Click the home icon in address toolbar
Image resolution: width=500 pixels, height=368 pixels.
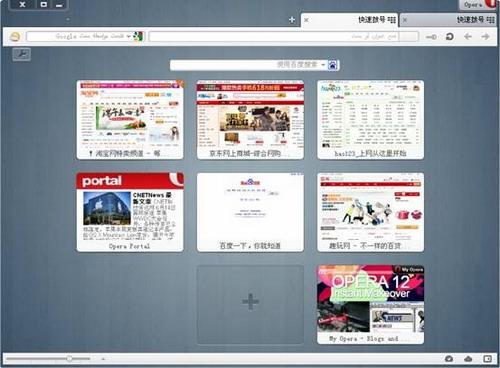[x=15, y=36]
